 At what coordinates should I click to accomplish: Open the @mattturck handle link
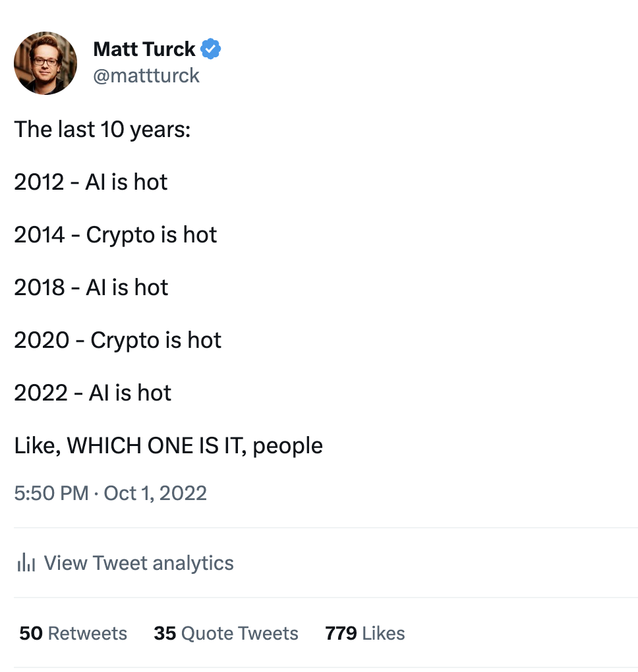tap(146, 76)
